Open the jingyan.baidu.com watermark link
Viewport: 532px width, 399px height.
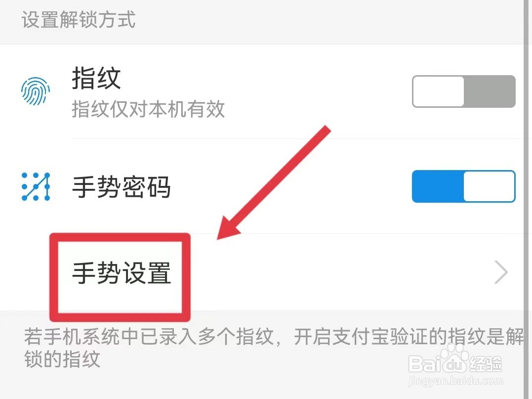coord(455,381)
